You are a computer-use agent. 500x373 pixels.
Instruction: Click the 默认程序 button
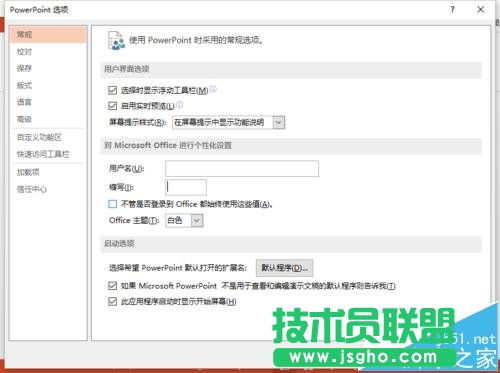(284, 268)
